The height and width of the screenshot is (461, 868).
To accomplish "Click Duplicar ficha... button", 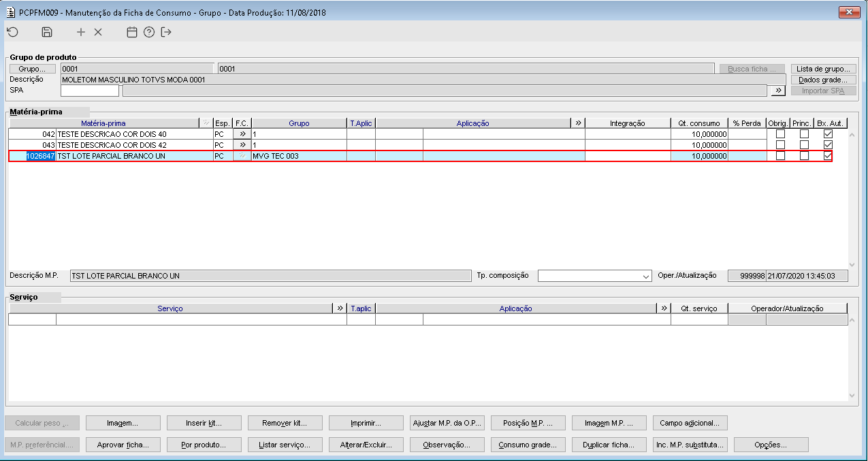I will click(x=609, y=445).
